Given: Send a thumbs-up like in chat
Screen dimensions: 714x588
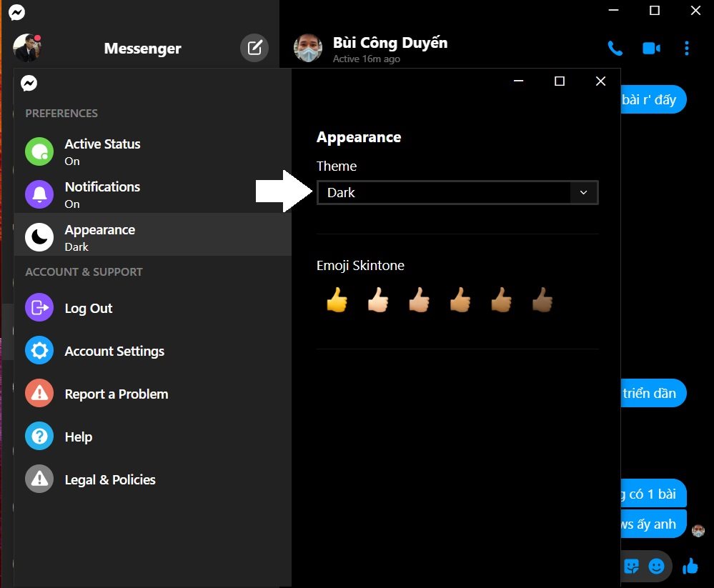Looking at the screenshot, I should (690, 567).
